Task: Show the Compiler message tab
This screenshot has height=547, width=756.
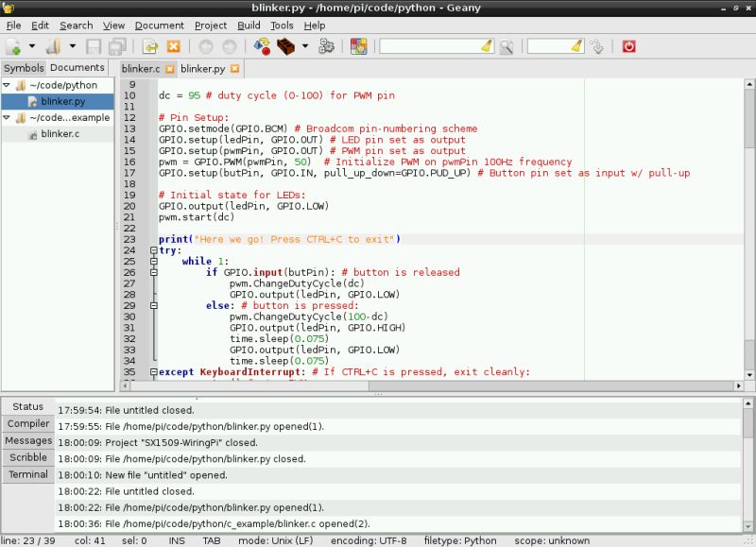Action: pos(27,423)
